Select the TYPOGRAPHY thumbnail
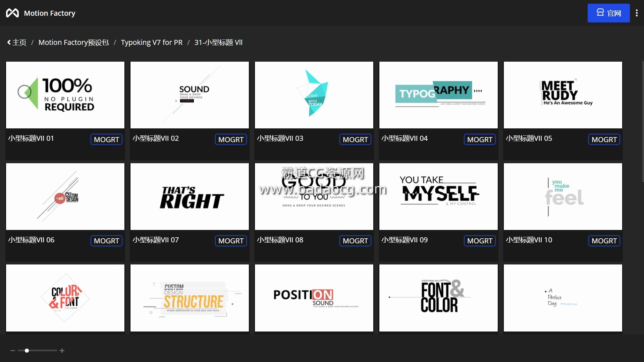This screenshot has height=362, width=644. [x=438, y=95]
